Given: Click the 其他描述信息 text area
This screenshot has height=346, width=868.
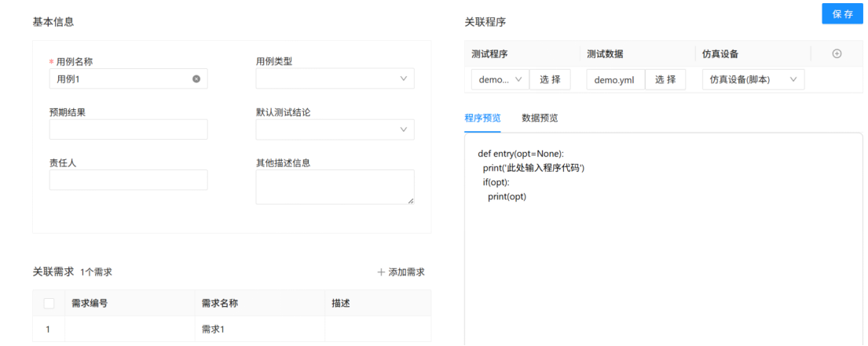Looking at the screenshot, I should 335,187.
